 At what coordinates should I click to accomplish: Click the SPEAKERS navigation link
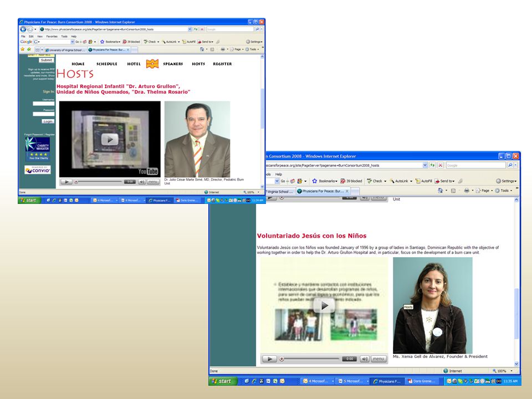pyautogui.click(x=173, y=64)
